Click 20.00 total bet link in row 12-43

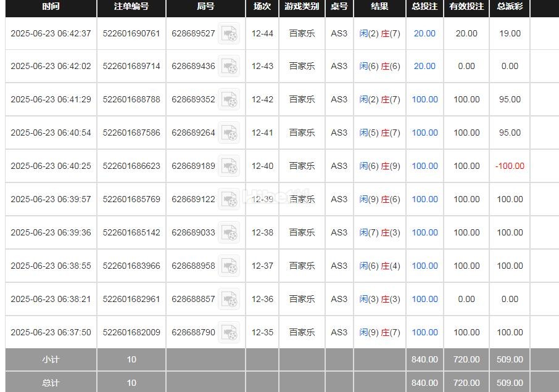pos(424,66)
